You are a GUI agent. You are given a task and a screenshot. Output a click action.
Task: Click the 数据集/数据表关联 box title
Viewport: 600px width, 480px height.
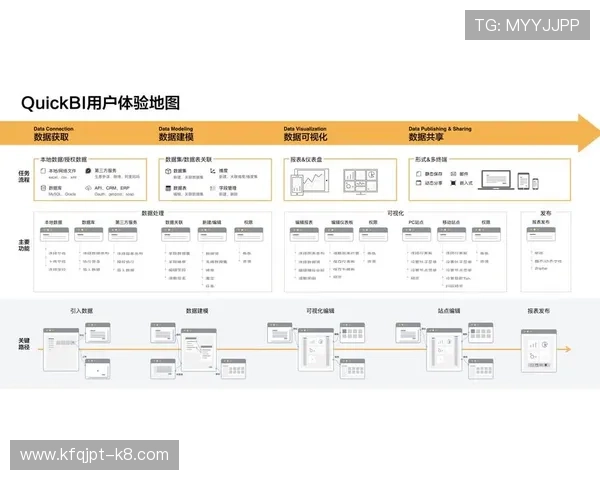point(188,159)
